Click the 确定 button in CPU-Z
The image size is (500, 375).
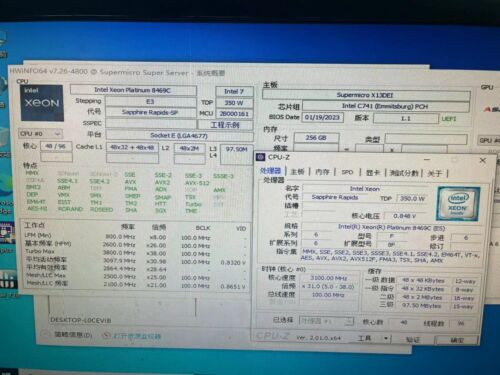457,340
